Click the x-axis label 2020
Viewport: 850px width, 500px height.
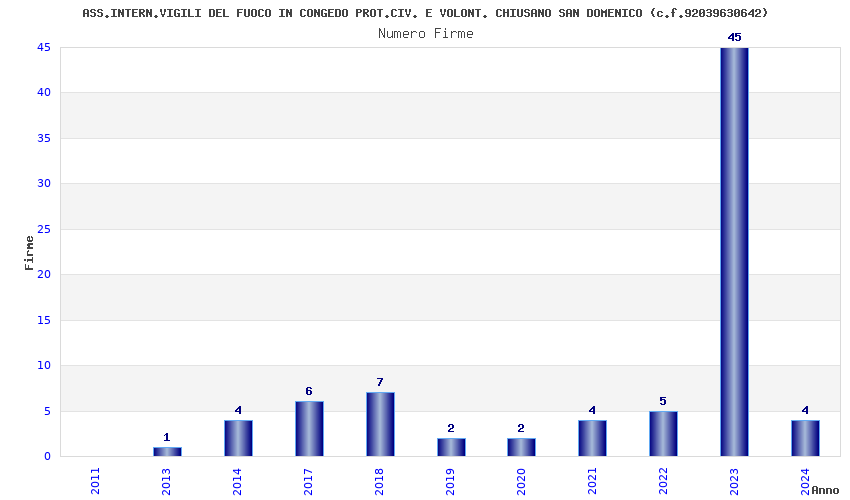521,481
